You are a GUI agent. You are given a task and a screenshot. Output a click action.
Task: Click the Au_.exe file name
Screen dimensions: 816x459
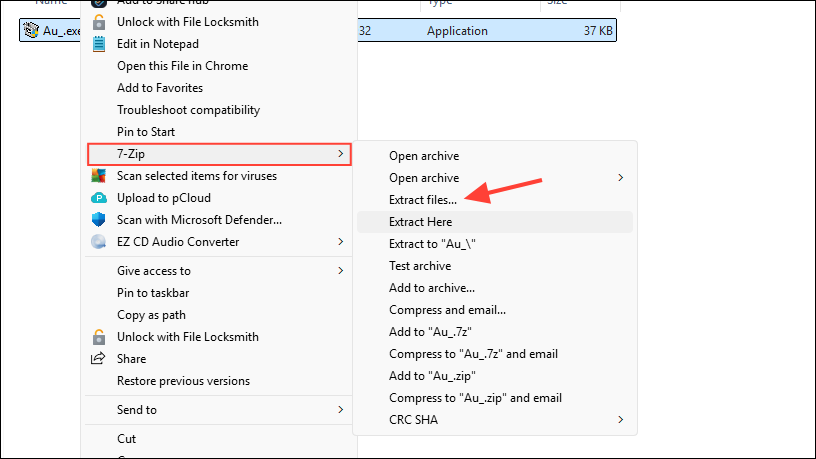[x=61, y=31]
